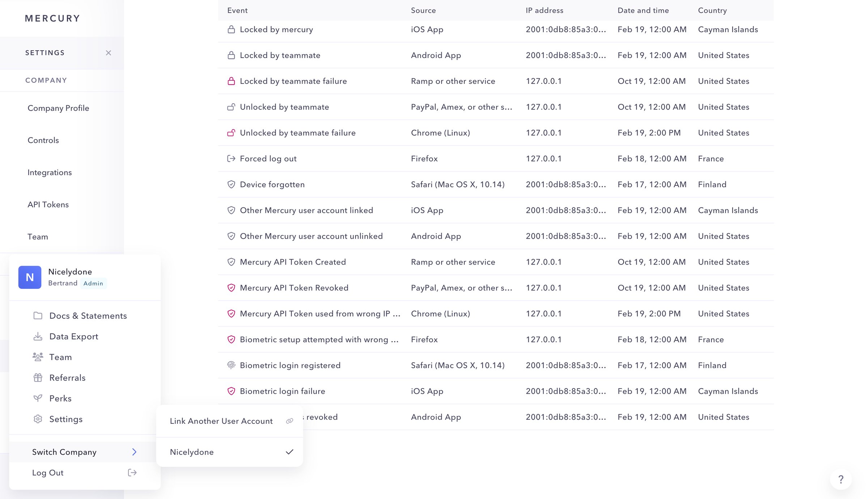The width and height of the screenshot is (868, 499).
Task: Open Company Profile settings
Action: [58, 108]
